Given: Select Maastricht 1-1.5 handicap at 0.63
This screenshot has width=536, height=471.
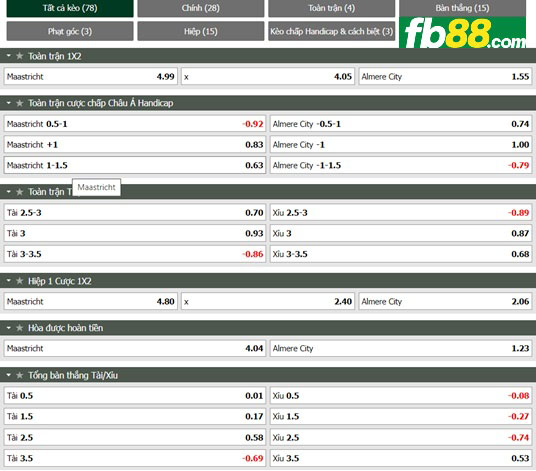Looking at the screenshot, I should 135,165.
